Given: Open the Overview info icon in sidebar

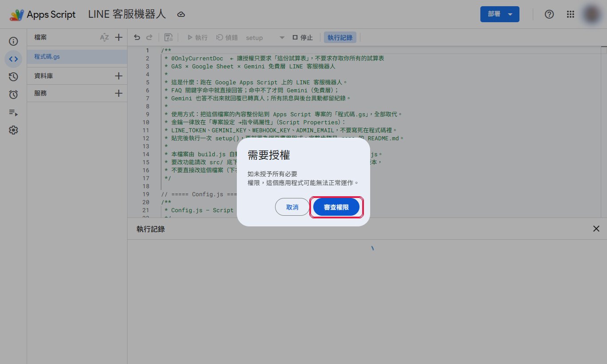Looking at the screenshot, I should 13,41.
